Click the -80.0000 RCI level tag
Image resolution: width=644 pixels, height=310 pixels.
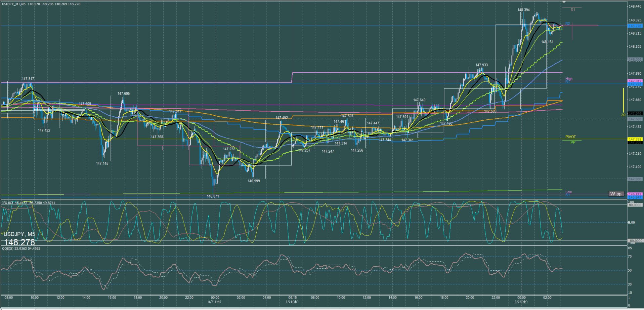pos(635,241)
